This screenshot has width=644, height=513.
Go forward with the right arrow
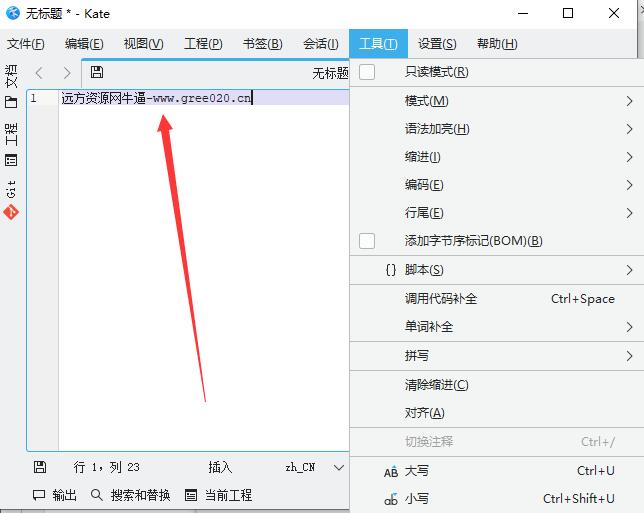pos(67,73)
